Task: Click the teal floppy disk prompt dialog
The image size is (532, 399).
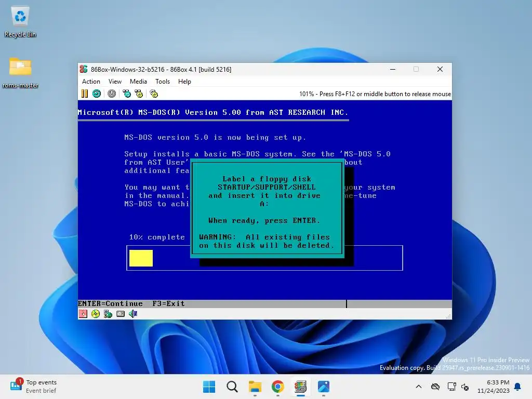Action: [268, 208]
